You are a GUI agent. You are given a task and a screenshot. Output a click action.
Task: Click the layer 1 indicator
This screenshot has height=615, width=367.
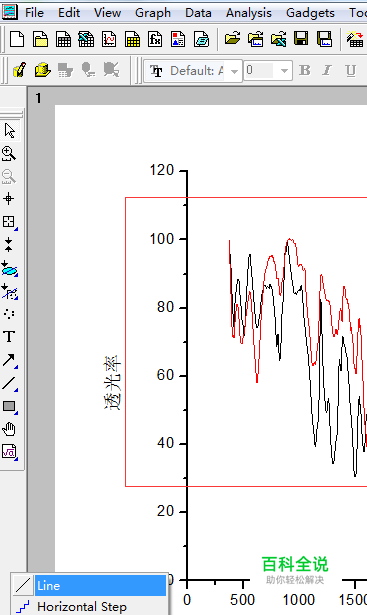tap(38, 98)
